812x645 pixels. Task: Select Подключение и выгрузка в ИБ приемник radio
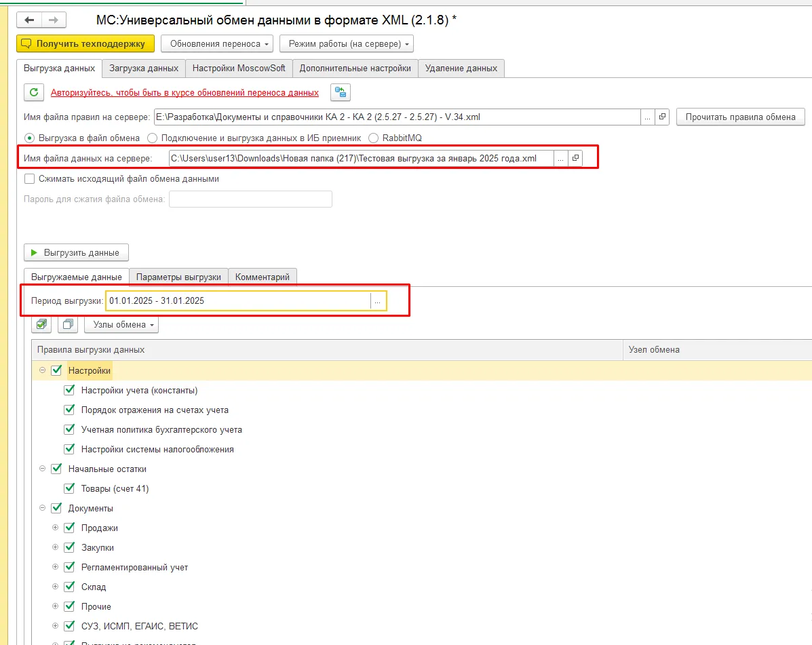tap(152, 138)
